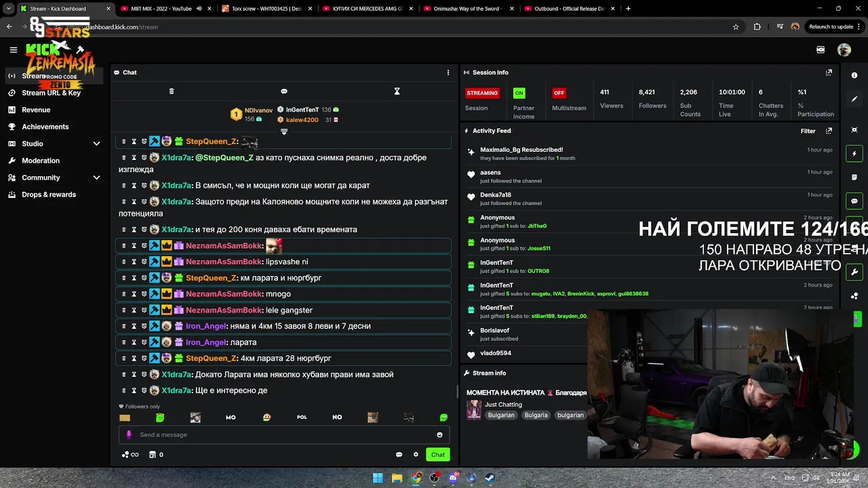Toggle the Multistream OFF switch
The image size is (868, 488).
[x=559, y=93]
